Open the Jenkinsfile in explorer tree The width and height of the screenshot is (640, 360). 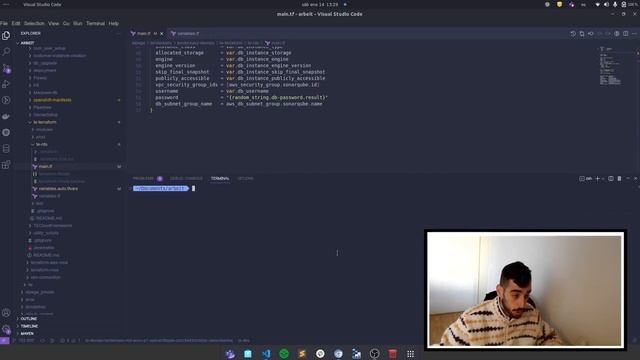click(x=44, y=248)
